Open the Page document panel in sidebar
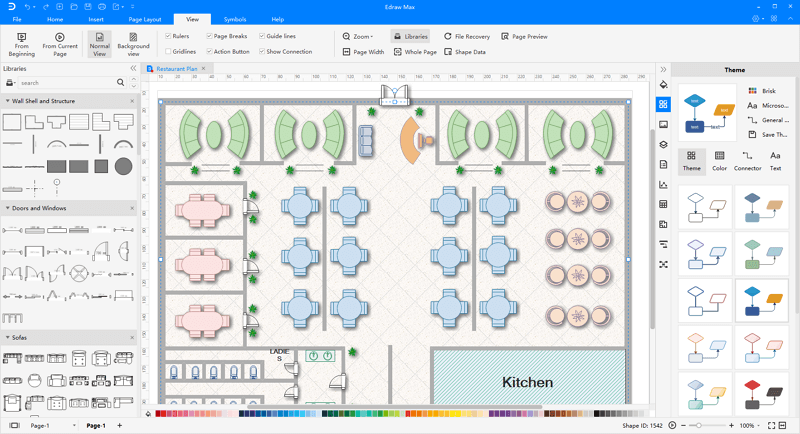This screenshot has width=800, height=434. tap(663, 164)
